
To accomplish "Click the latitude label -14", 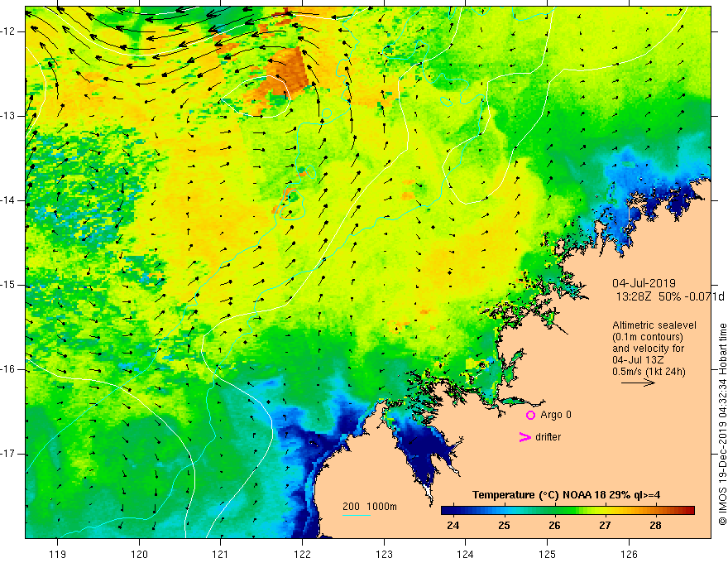I will pyautogui.click(x=8, y=200).
